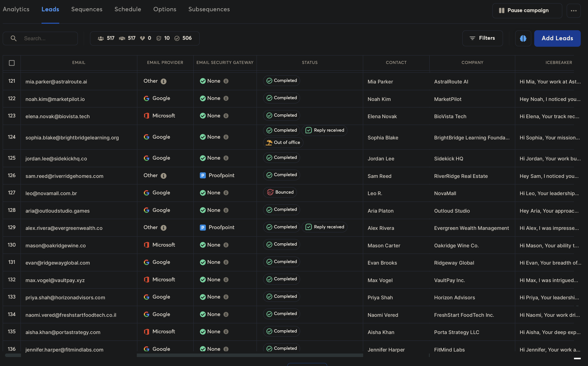Click the Pause campaign button

(x=527, y=10)
